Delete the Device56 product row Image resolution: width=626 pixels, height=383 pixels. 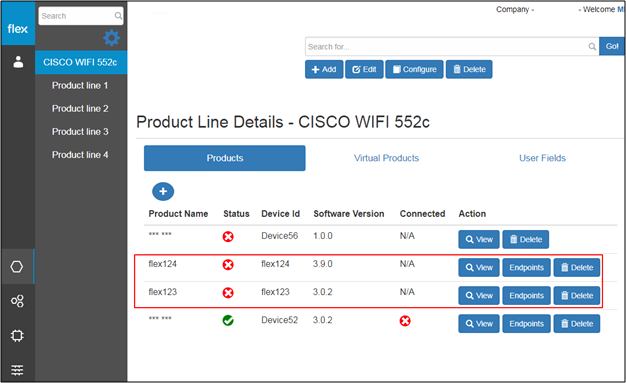525,240
